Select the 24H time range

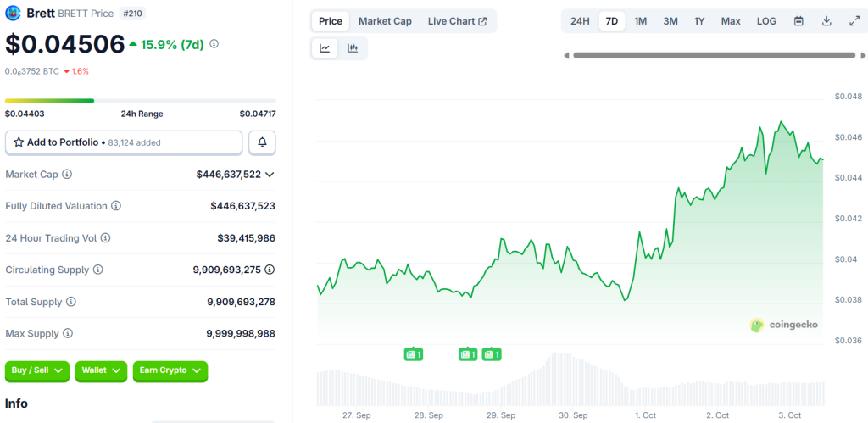[x=580, y=21]
